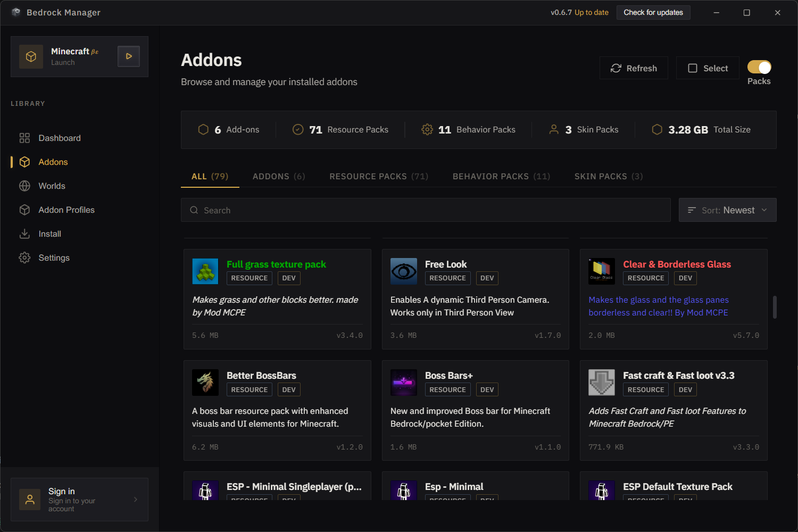Toggle DEV badge on Free Look pack

coord(487,278)
